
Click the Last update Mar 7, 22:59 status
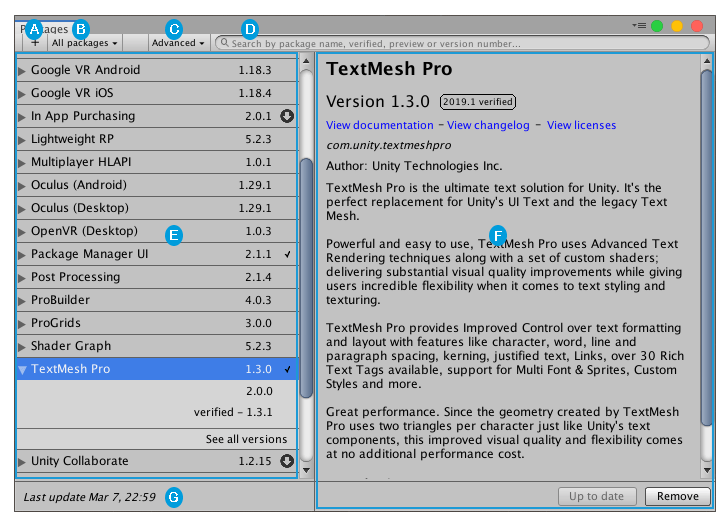click(90, 497)
